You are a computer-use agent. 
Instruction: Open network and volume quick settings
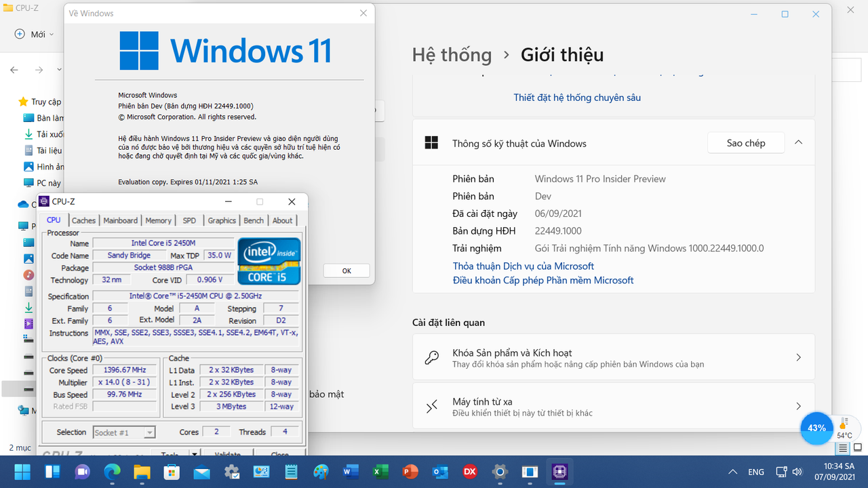[790, 472]
